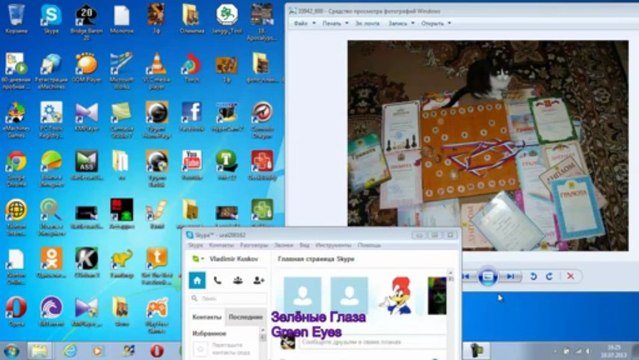639x360 pixels.
Task: Open the Skype menu in Skype window
Action: point(195,245)
